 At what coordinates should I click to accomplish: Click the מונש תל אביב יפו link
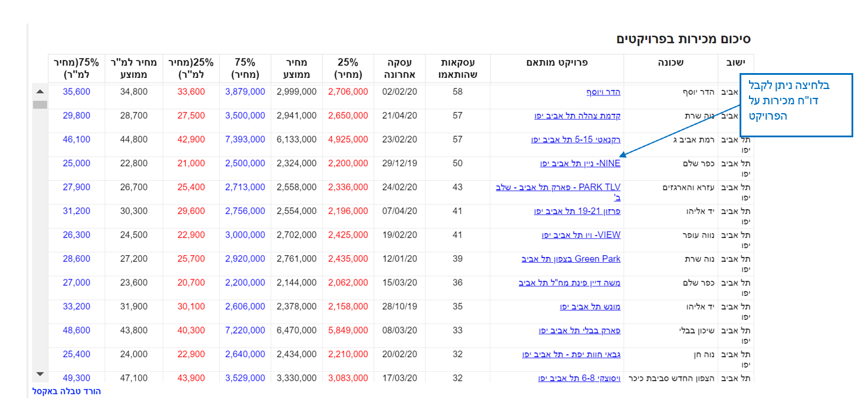tap(590, 307)
